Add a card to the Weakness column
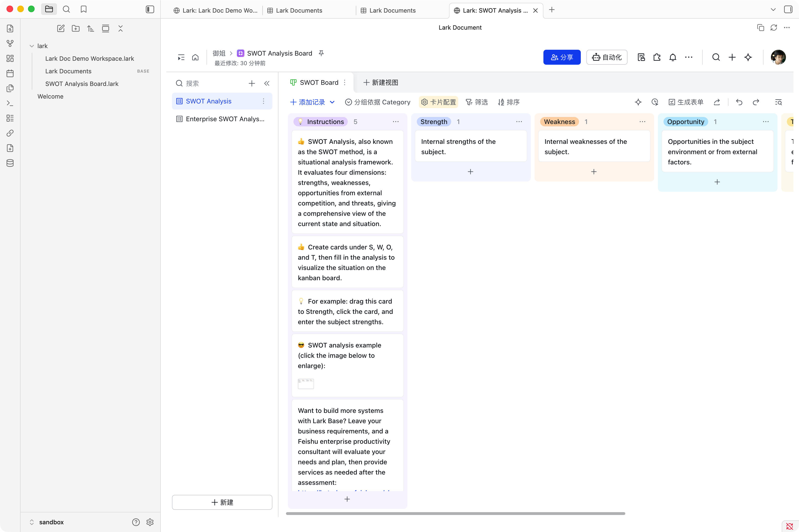The width and height of the screenshot is (799, 532). pos(594,172)
